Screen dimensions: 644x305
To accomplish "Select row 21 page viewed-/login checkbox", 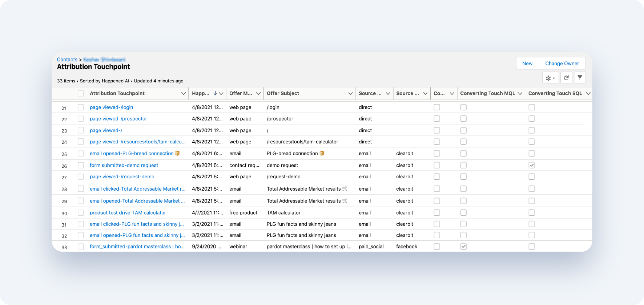I will pyautogui.click(x=81, y=107).
